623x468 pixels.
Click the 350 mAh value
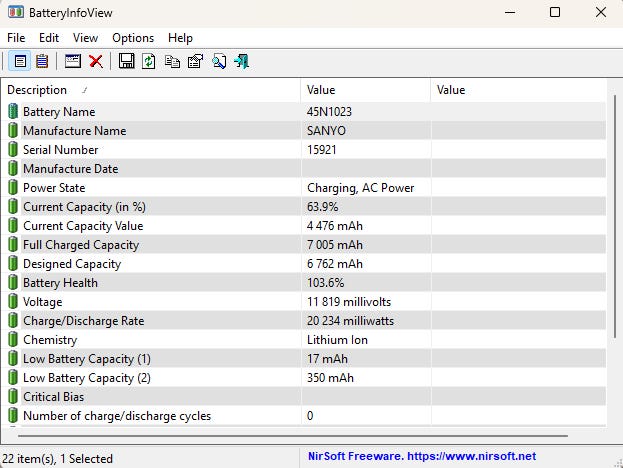330,378
